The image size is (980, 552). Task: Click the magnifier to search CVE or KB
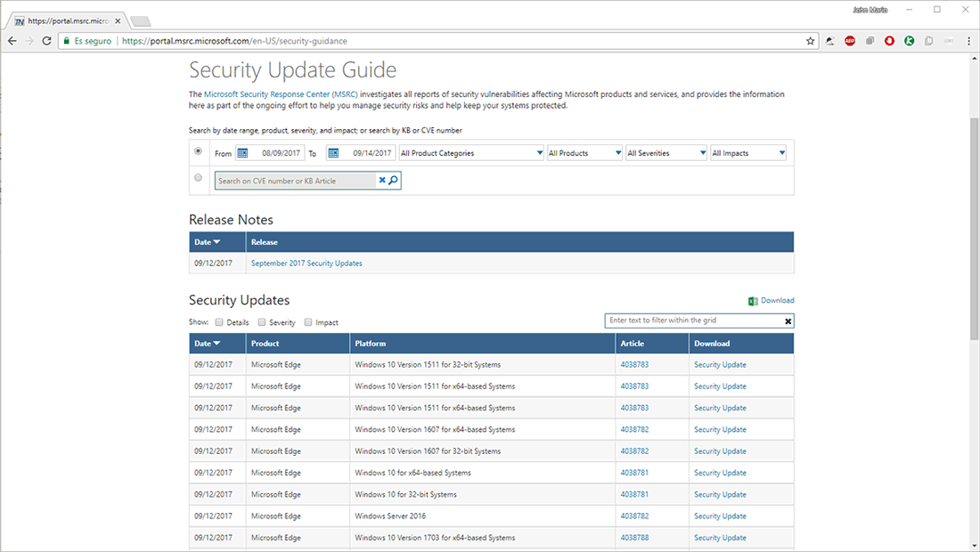[x=393, y=180]
